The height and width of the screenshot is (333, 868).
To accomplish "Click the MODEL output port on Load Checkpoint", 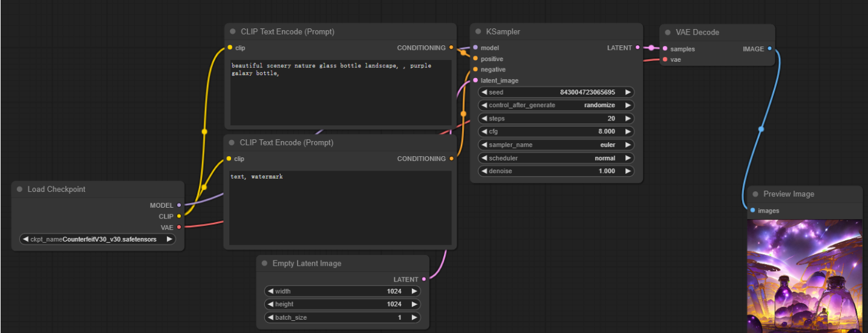I will 179,205.
